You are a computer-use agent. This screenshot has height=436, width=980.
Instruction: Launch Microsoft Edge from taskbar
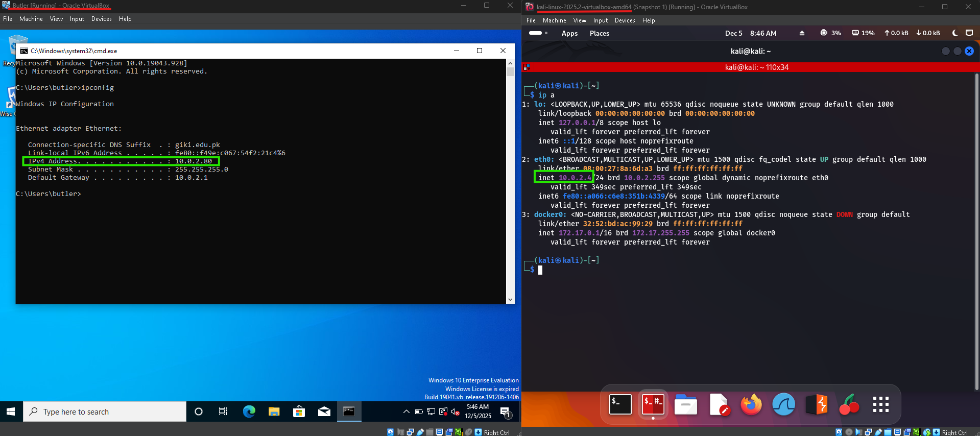tap(249, 411)
